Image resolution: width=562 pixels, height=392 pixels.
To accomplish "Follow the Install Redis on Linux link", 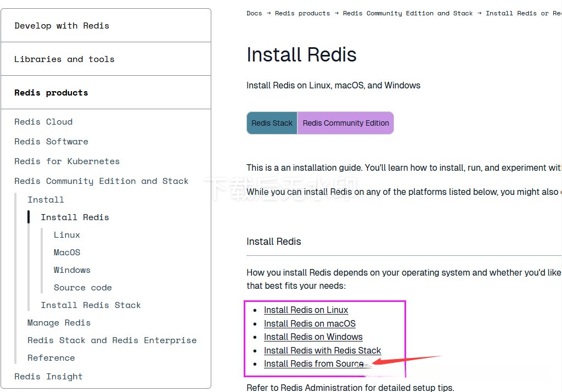I will (x=306, y=310).
